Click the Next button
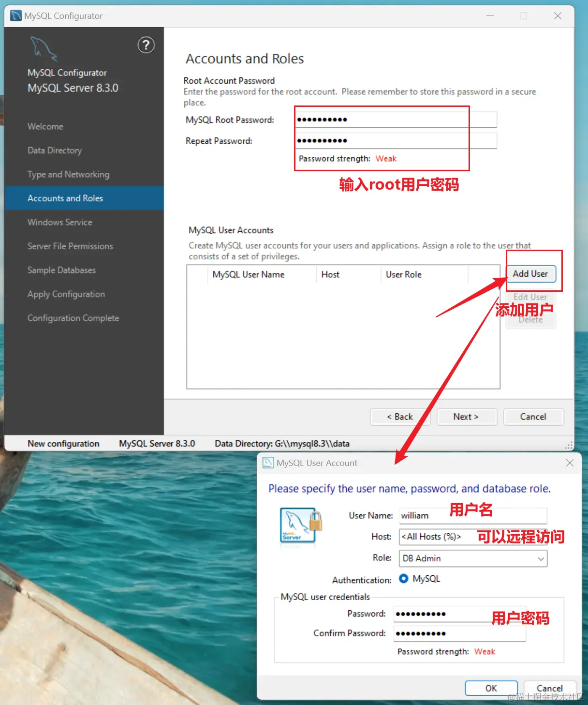This screenshot has width=588, height=705. pos(467,417)
